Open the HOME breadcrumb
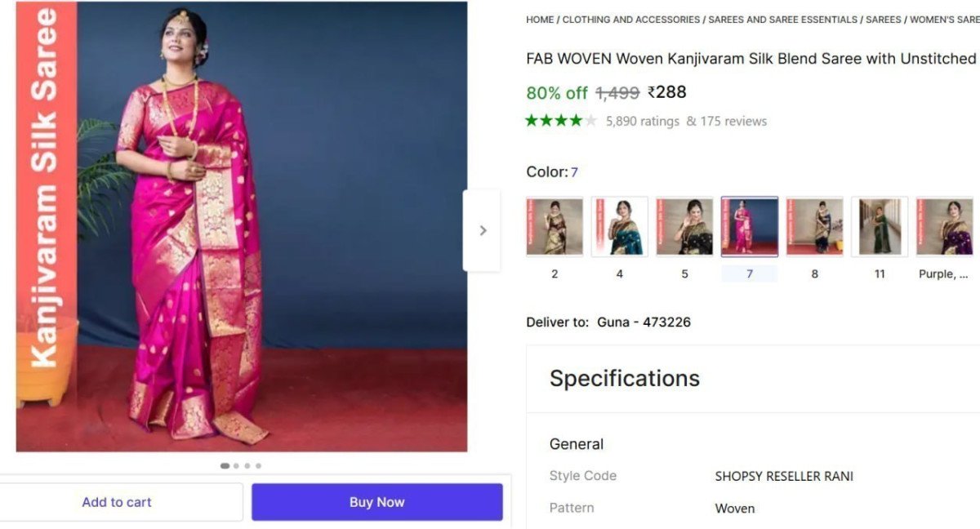Viewport: 980px width, 529px height. point(541,19)
